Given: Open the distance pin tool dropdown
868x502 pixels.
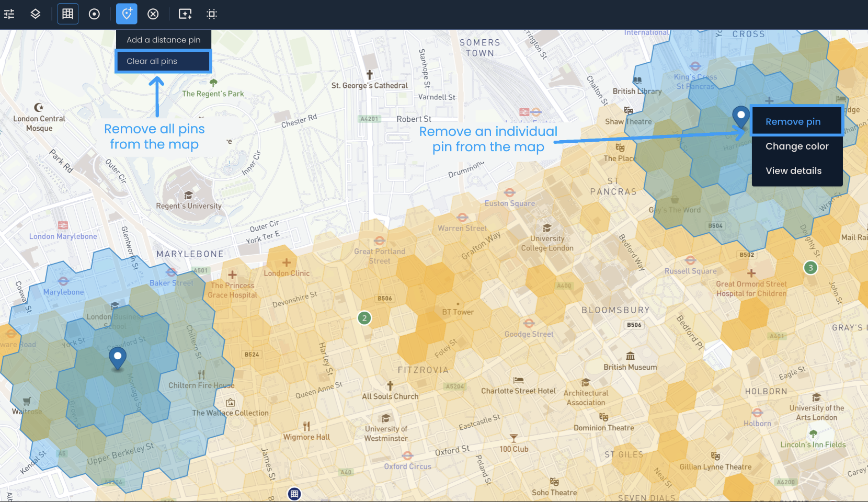Looking at the screenshot, I should tap(127, 14).
